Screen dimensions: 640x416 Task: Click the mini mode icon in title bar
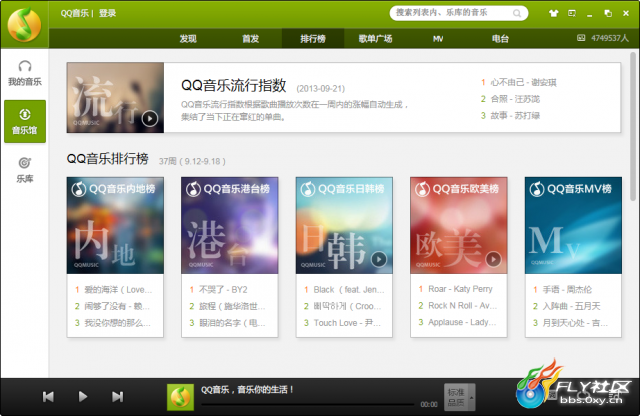[572, 13]
